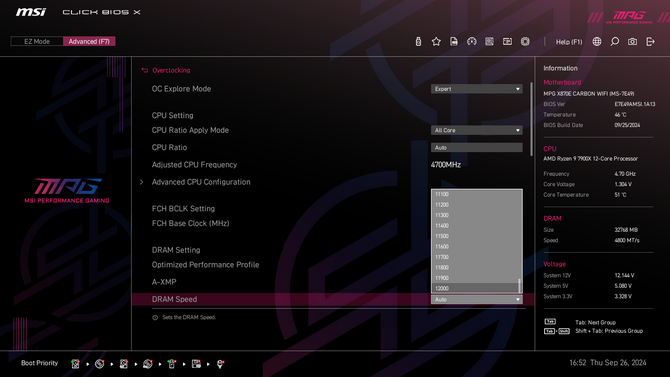Image resolution: width=670 pixels, height=377 pixels.
Task: Click the Overclocking breadcrumb title
Action: pos(171,70)
